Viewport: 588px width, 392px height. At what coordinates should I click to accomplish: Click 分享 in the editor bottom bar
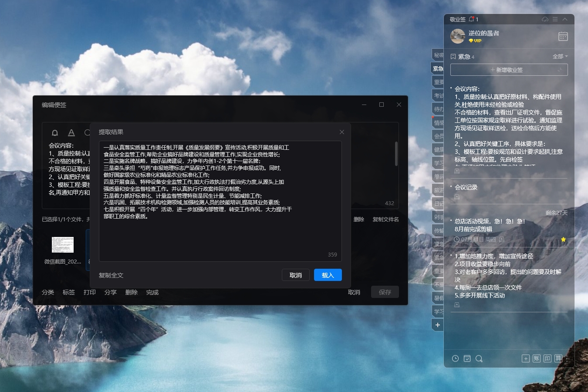[111, 292]
